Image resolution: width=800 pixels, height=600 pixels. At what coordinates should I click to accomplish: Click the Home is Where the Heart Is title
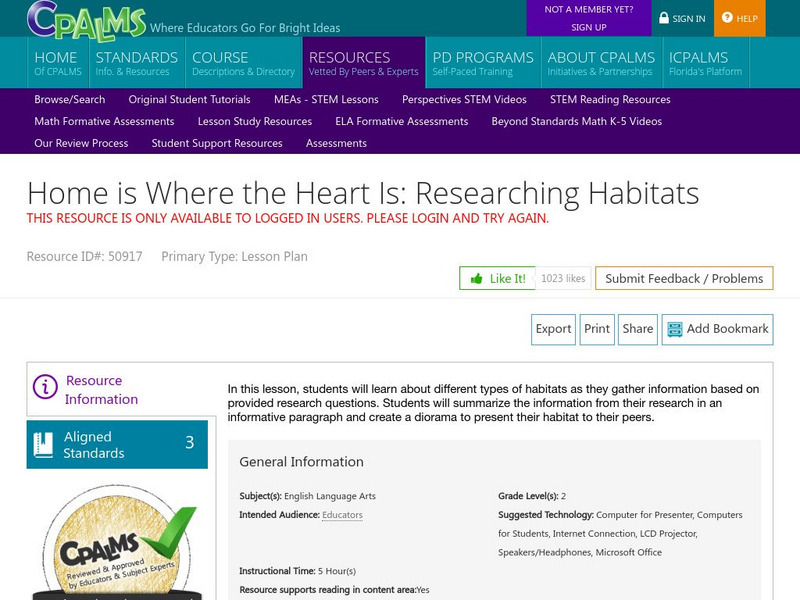[x=363, y=193]
